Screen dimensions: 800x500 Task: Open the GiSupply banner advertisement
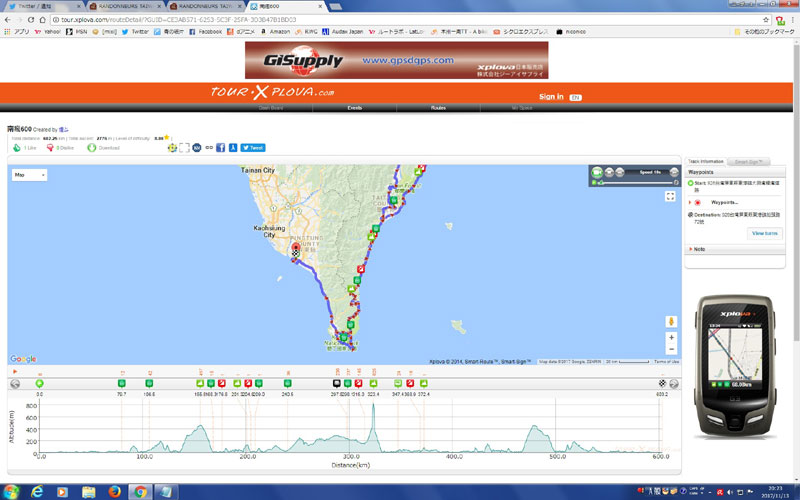pyautogui.click(x=396, y=60)
